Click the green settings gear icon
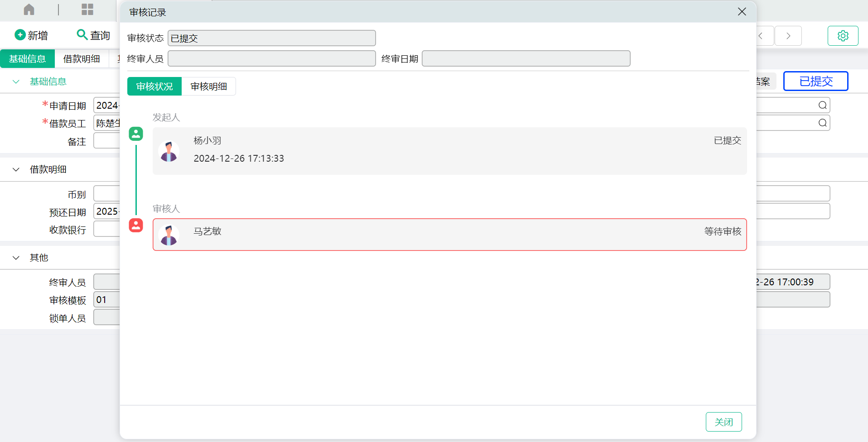Image resolution: width=868 pixels, height=442 pixels. coord(843,36)
